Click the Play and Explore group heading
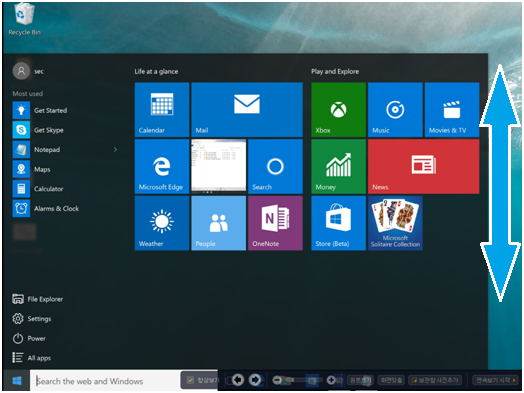Image resolution: width=524 pixels, height=393 pixels. 335,72
